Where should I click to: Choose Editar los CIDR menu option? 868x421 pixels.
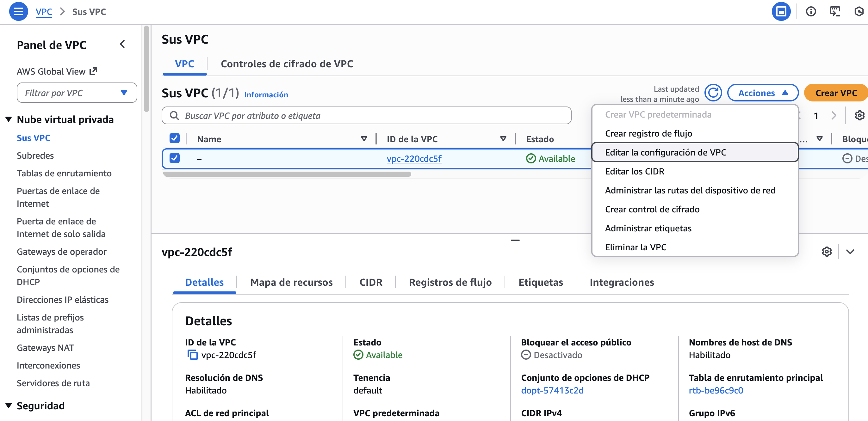pyautogui.click(x=635, y=171)
